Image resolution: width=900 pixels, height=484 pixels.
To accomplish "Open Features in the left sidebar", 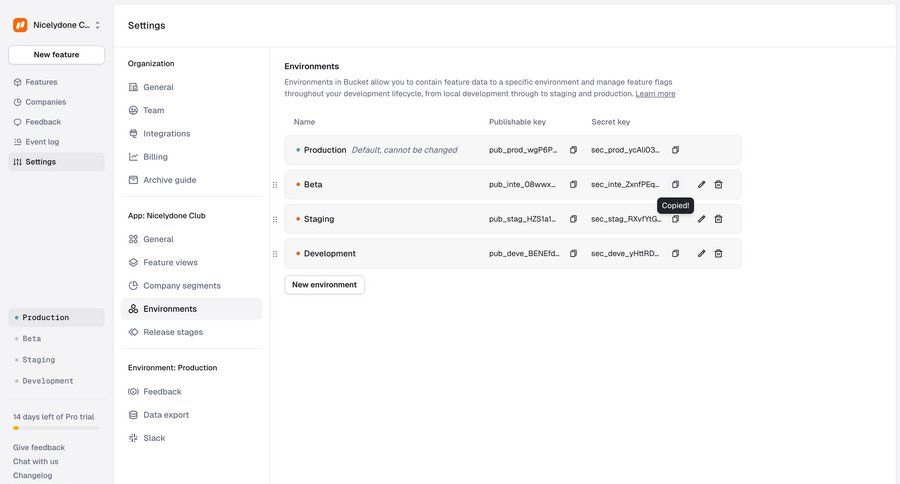I will coord(56,82).
